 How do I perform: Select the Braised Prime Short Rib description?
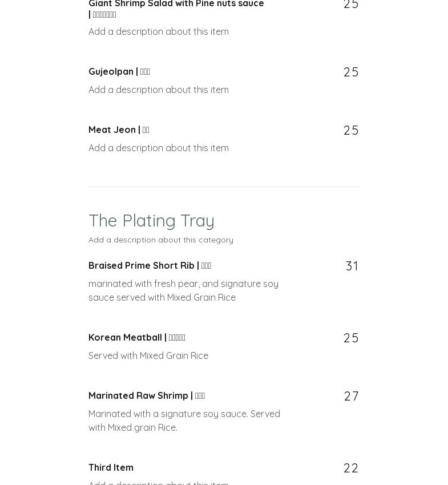[x=183, y=290]
